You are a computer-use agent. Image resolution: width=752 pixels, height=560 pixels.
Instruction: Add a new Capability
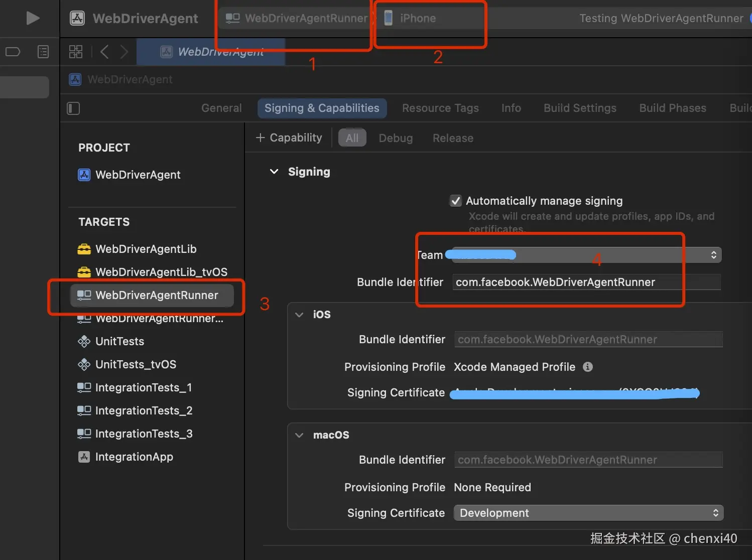click(x=289, y=137)
